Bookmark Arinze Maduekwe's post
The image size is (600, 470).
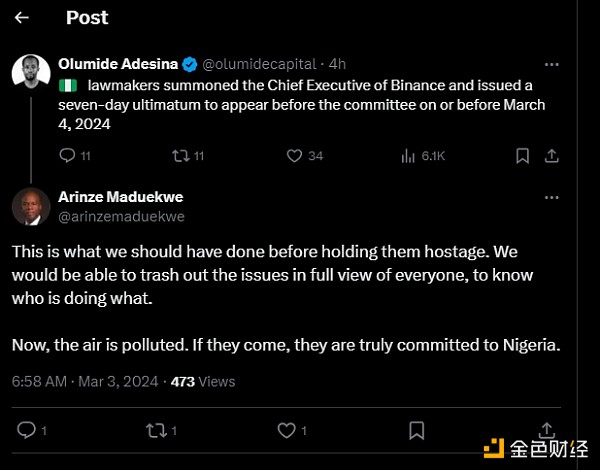click(x=418, y=430)
